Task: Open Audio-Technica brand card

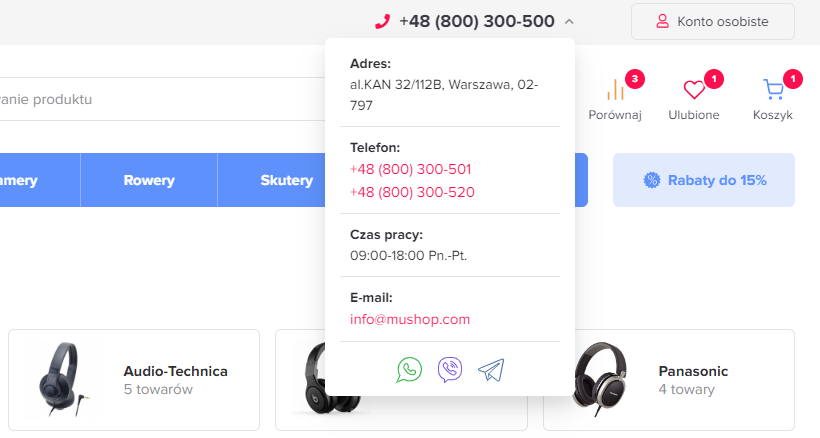Action: 134,380
